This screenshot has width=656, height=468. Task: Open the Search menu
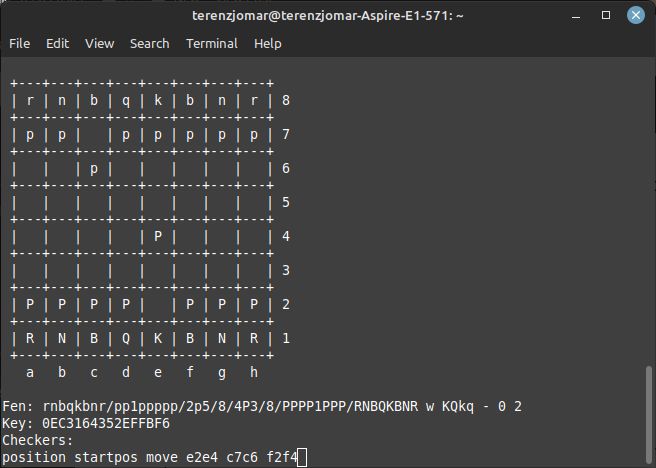tap(149, 43)
